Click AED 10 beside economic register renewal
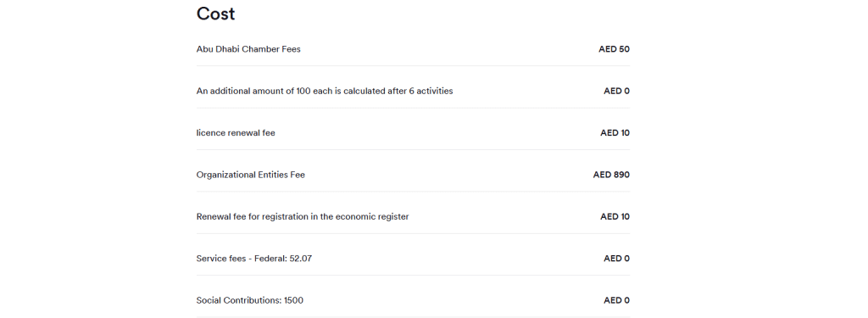Viewport: 868px width, 318px height. coord(615,216)
